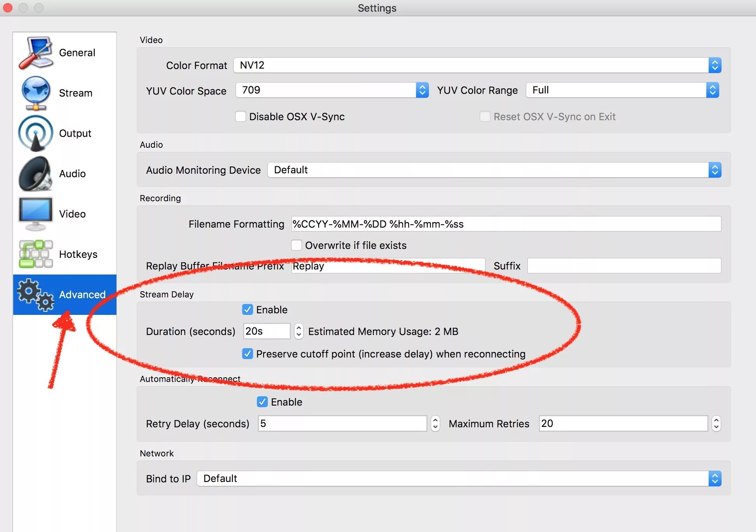Click the Hotkeys keyboard icon

coord(36,254)
